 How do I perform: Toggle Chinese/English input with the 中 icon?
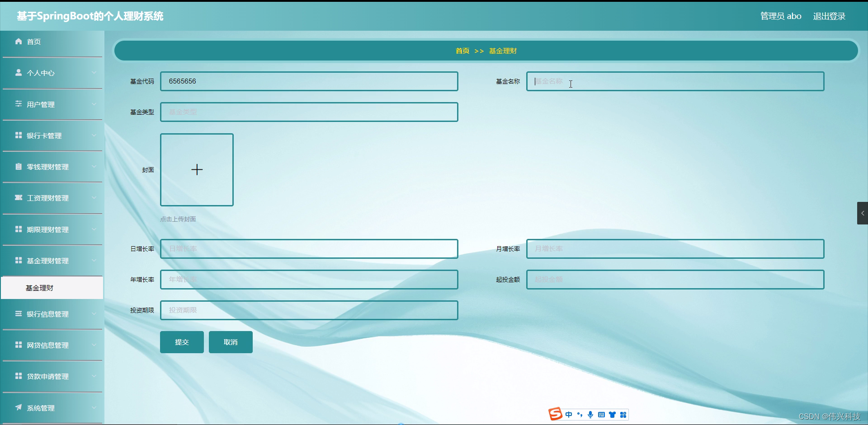569,415
